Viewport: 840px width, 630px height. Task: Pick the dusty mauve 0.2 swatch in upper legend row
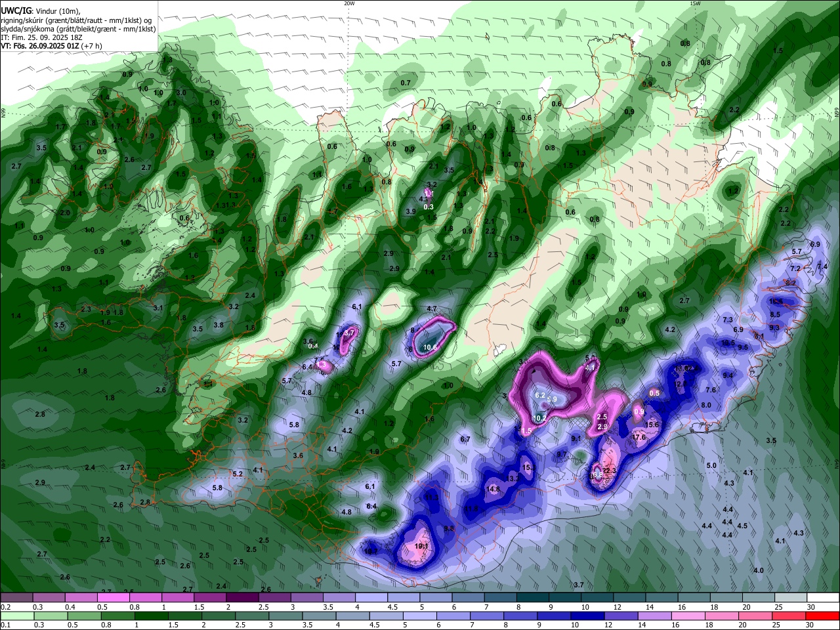tap(16, 597)
